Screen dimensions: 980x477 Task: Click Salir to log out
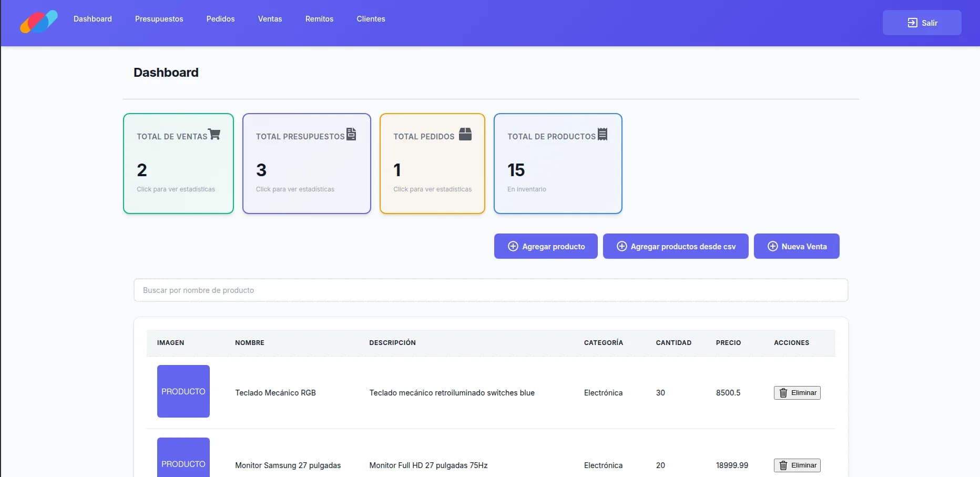pyautogui.click(x=922, y=22)
